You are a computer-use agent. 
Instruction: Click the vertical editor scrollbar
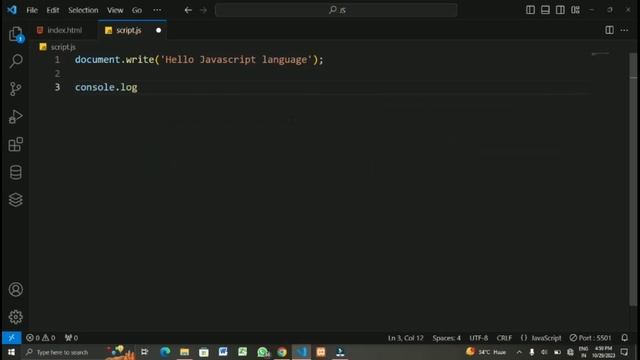(x=633, y=180)
